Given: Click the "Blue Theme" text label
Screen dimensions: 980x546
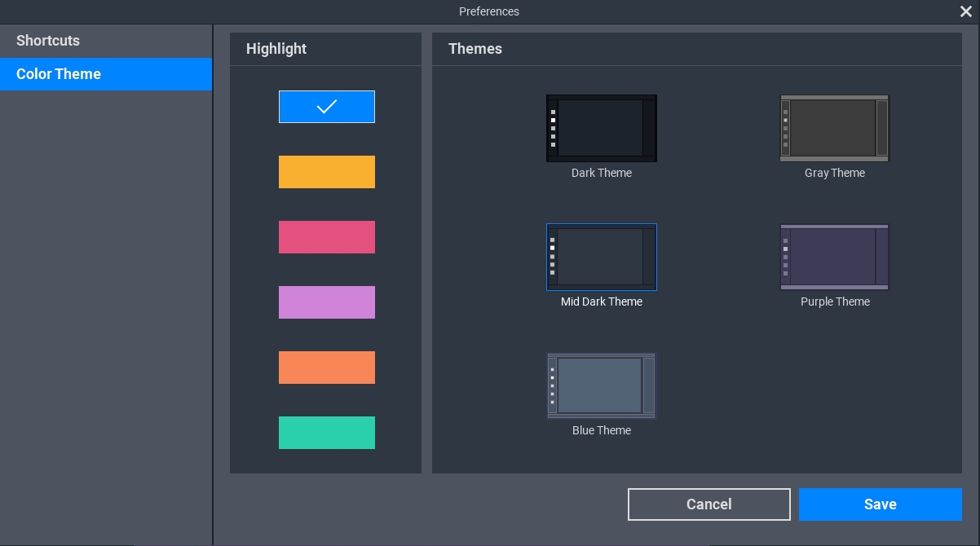Looking at the screenshot, I should tap(601, 430).
